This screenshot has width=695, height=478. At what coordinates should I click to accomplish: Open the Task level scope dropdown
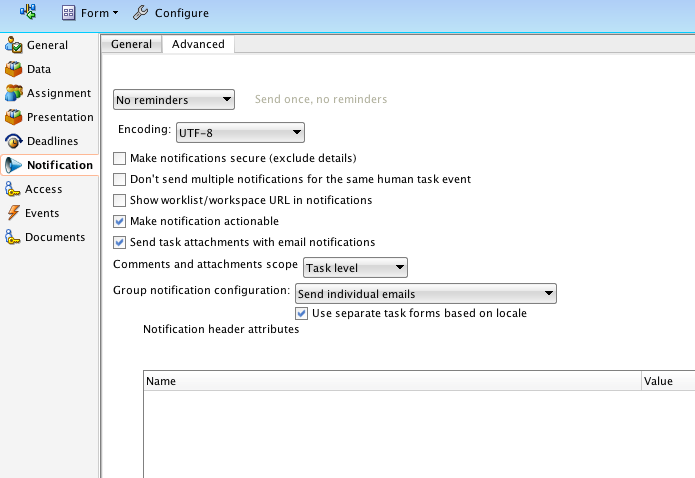[355, 267]
